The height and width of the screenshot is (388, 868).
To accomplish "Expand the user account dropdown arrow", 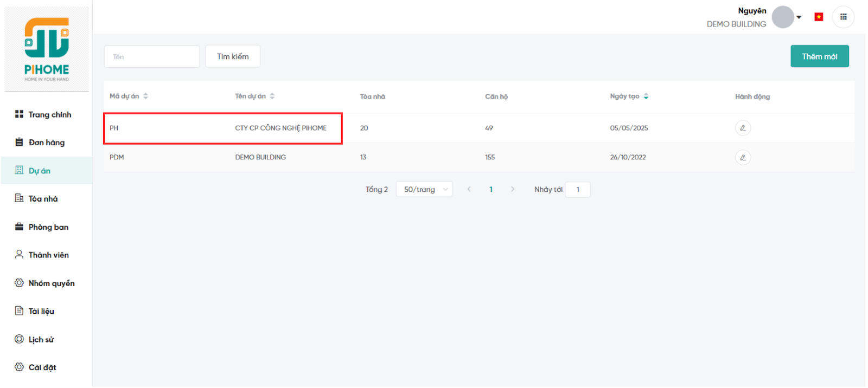I will click(799, 17).
